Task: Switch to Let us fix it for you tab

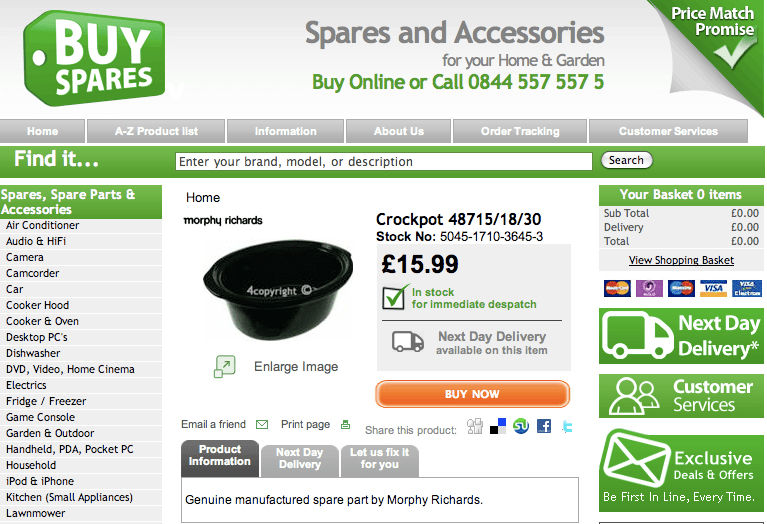Action: click(380, 459)
